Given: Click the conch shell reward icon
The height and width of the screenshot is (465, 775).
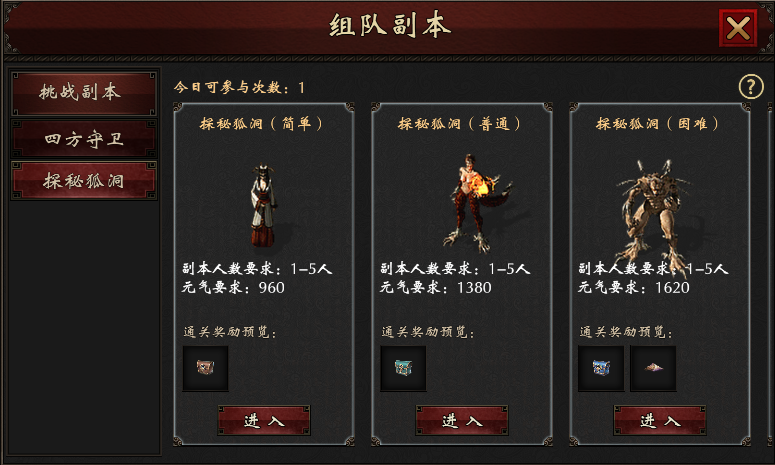Looking at the screenshot, I should 653,368.
